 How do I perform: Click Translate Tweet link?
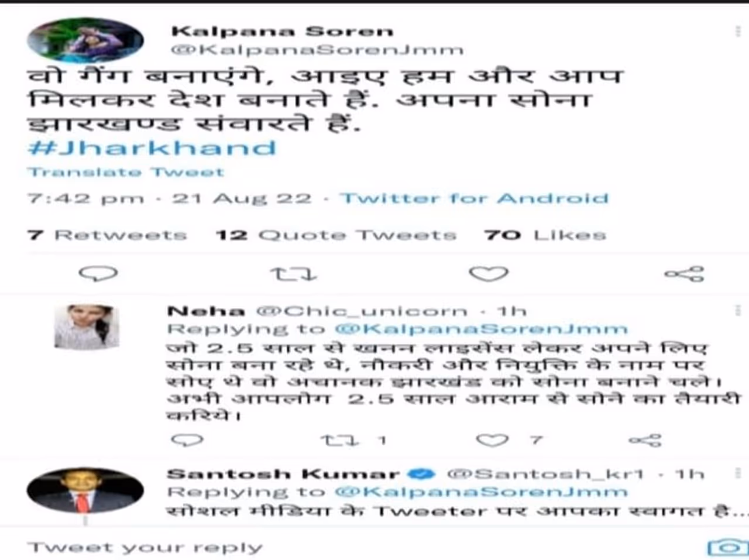tap(125, 172)
